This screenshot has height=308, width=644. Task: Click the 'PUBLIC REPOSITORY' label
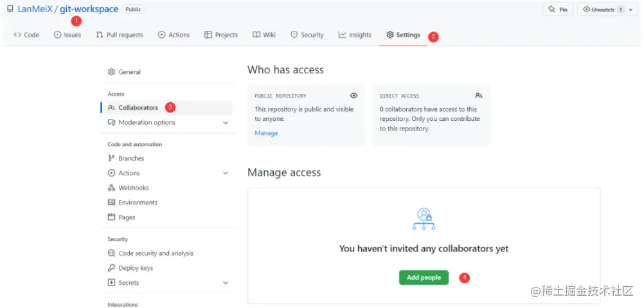click(x=280, y=96)
